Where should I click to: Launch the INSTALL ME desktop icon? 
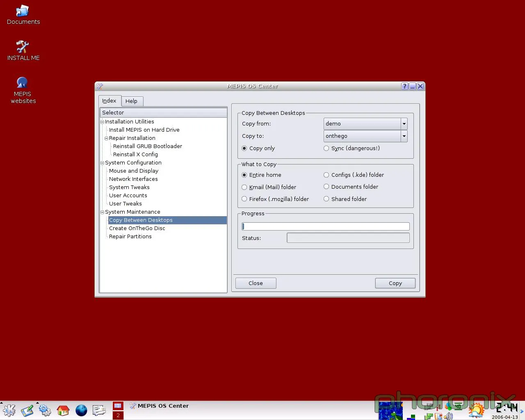(x=23, y=51)
